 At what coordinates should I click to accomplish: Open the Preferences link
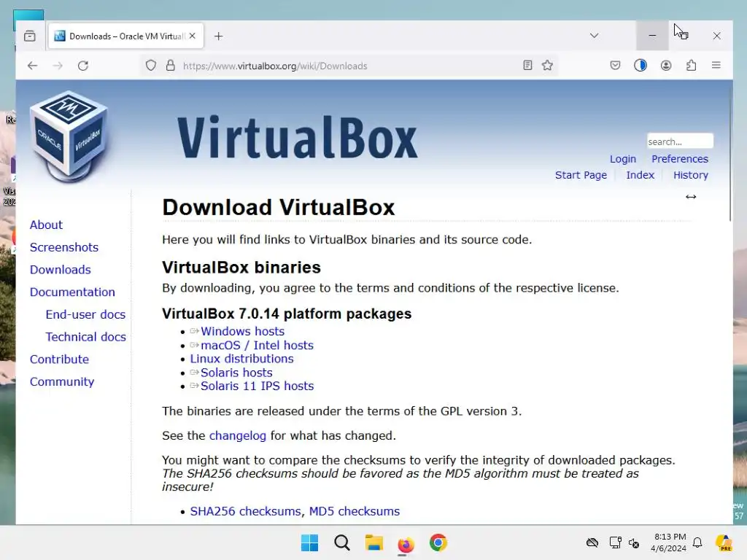[x=680, y=159]
